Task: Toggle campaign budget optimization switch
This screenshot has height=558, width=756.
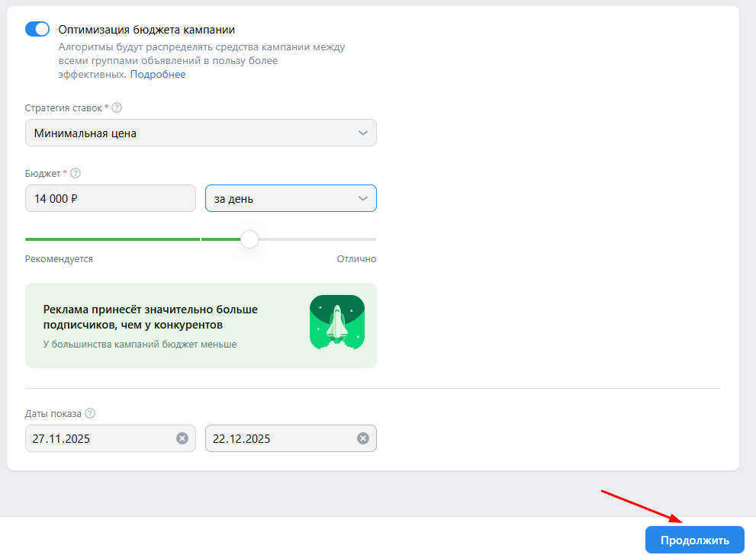Action: coord(37,29)
